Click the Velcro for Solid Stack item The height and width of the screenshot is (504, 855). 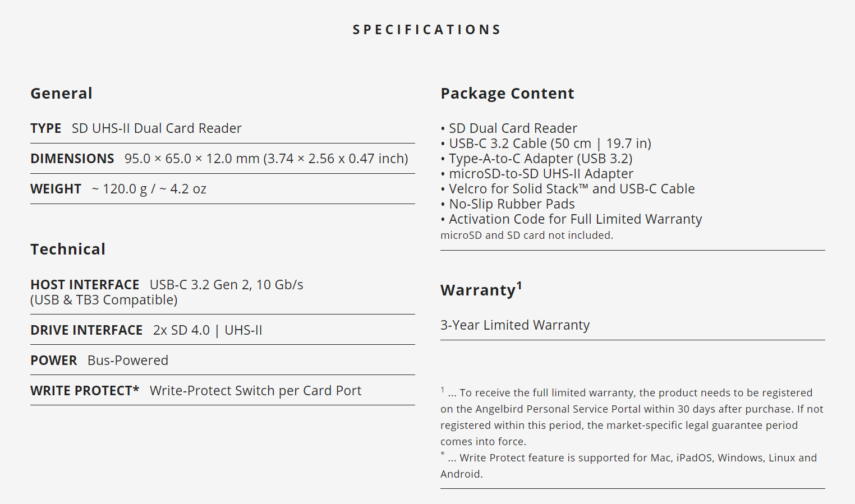[571, 189]
